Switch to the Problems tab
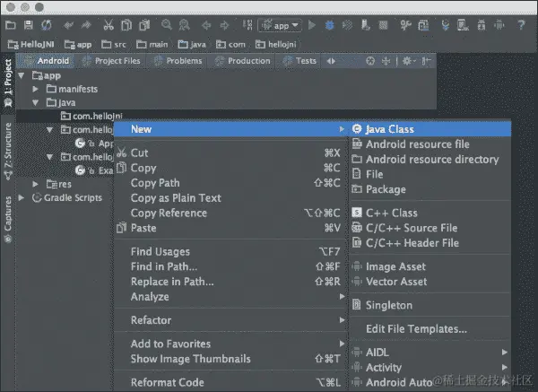 pos(178,61)
